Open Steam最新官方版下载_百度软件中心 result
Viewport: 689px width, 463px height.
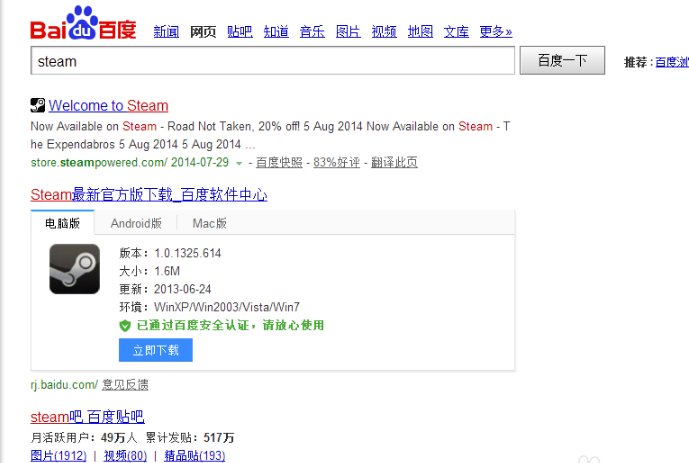pos(149,195)
